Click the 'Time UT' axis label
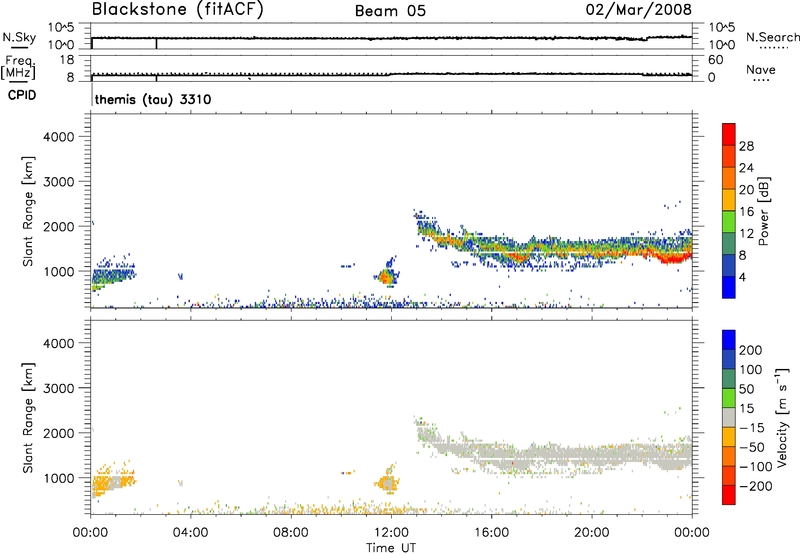 [x=391, y=548]
